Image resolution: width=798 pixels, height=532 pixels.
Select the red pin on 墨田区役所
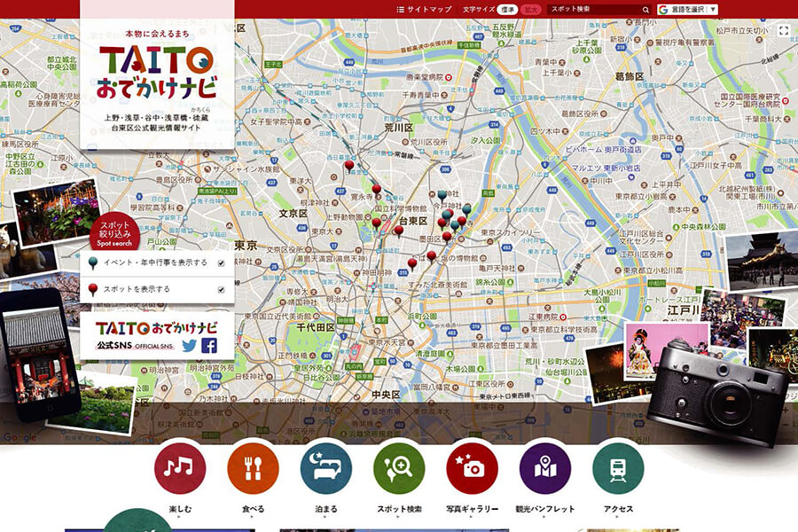(x=447, y=238)
